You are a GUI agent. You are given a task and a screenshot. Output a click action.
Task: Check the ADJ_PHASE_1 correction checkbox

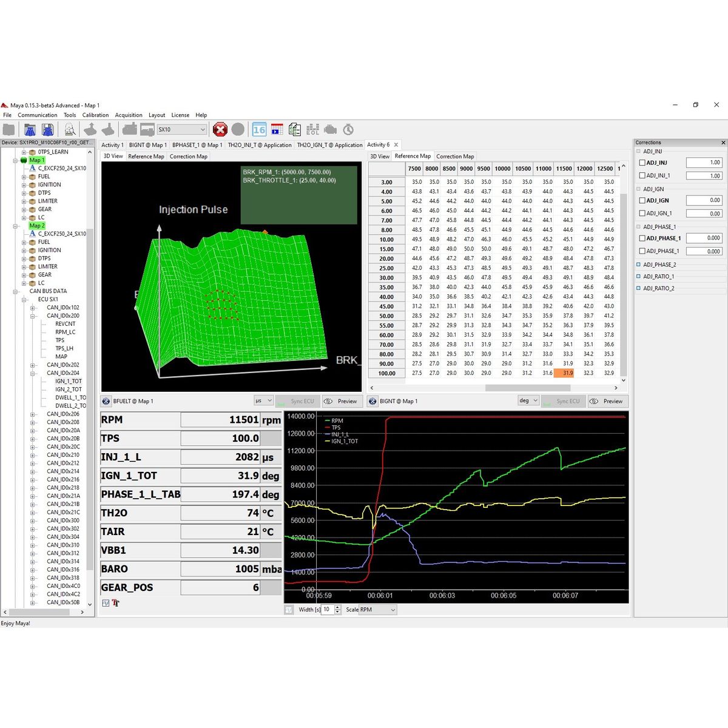pos(642,238)
